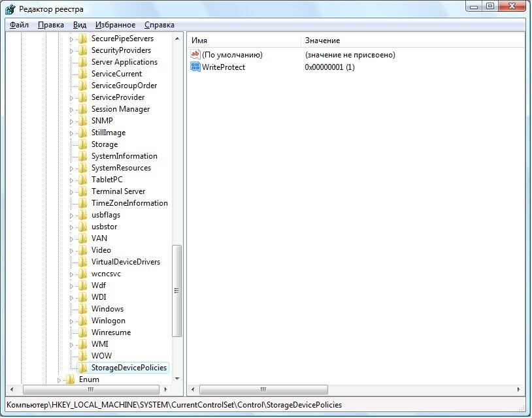Viewport: 532px width, 418px height.
Task: Click the Server Applications folder icon
Action: [x=82, y=62]
